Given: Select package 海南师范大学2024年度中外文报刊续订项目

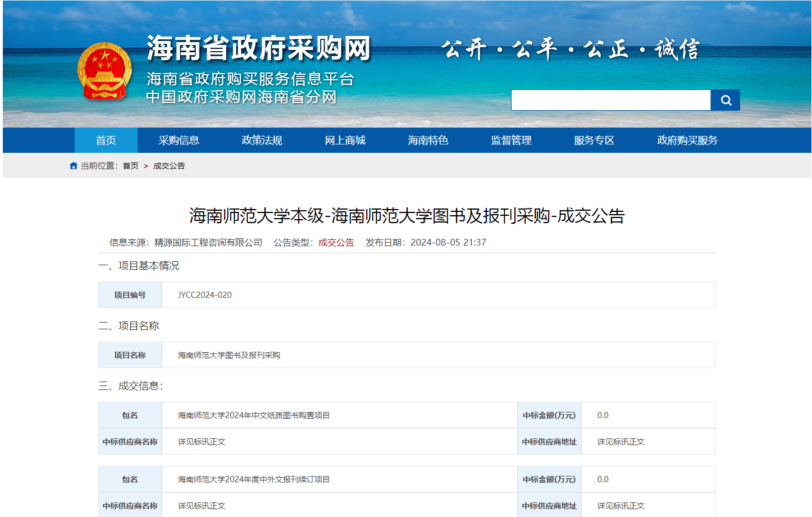Looking at the screenshot, I should pyautogui.click(x=254, y=479).
